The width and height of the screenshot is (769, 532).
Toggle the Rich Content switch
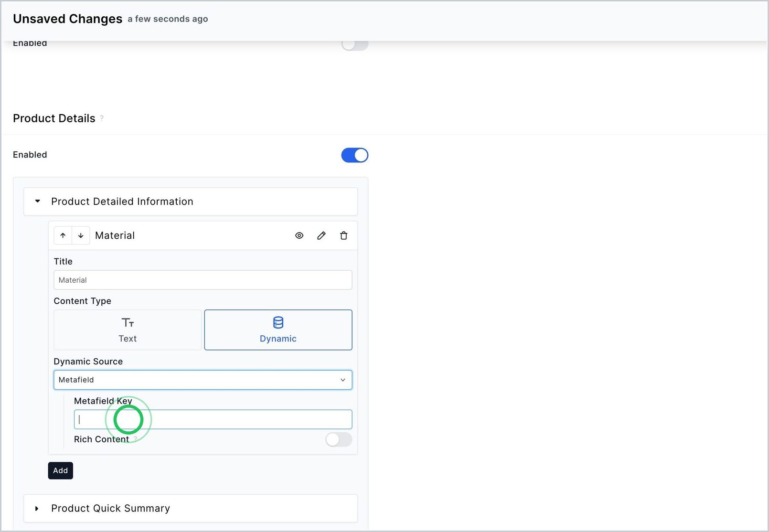(x=339, y=439)
